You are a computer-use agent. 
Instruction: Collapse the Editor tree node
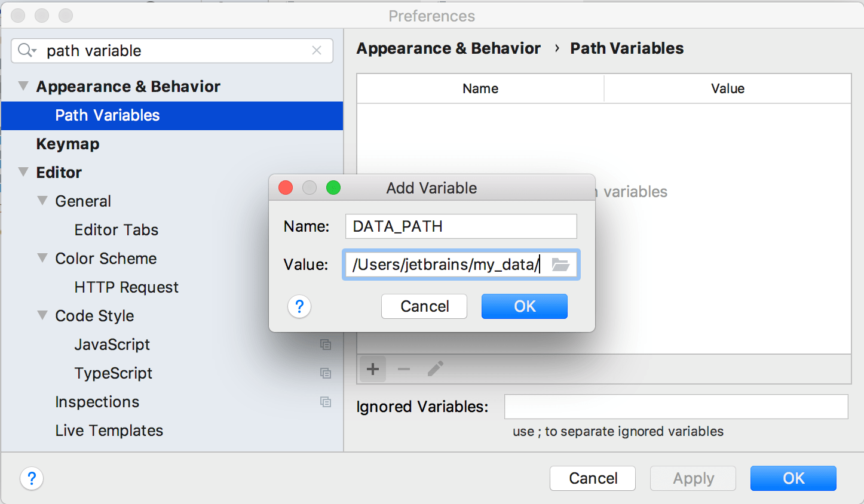click(x=23, y=173)
